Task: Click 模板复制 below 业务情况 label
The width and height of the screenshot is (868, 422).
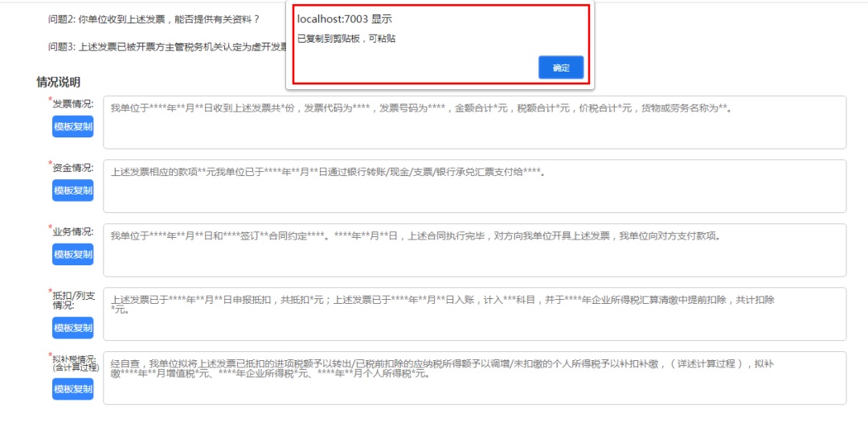Action: pos(73,255)
